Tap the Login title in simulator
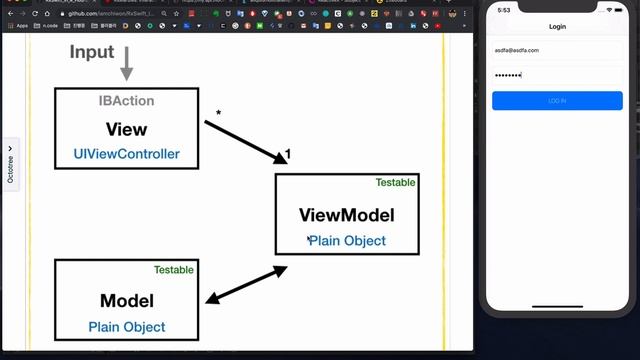This screenshot has width=640, height=360. (557, 27)
